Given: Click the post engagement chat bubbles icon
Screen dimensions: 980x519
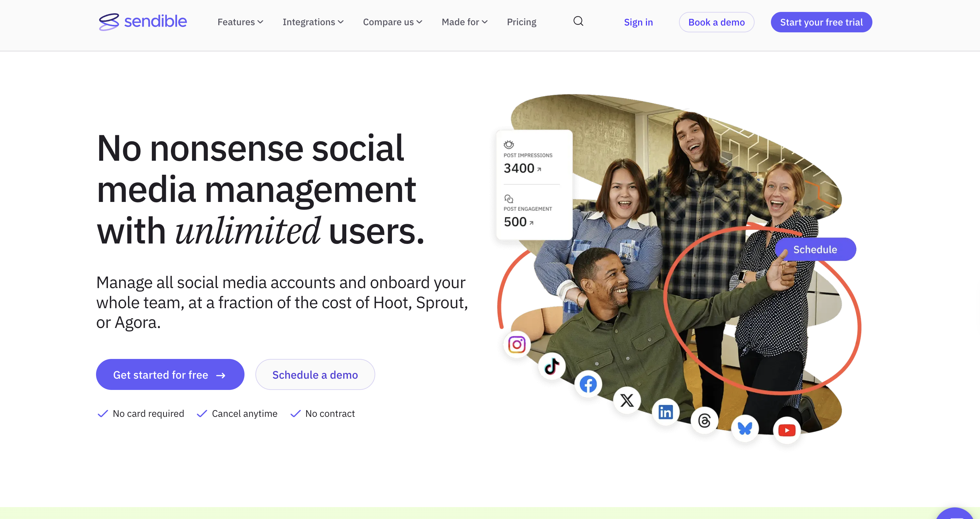Looking at the screenshot, I should click(509, 199).
